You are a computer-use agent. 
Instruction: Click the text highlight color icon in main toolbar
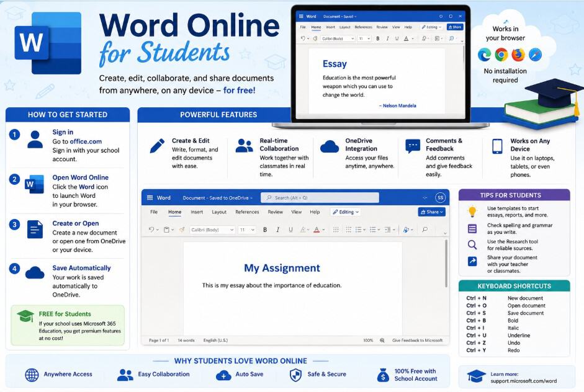[x=303, y=229]
